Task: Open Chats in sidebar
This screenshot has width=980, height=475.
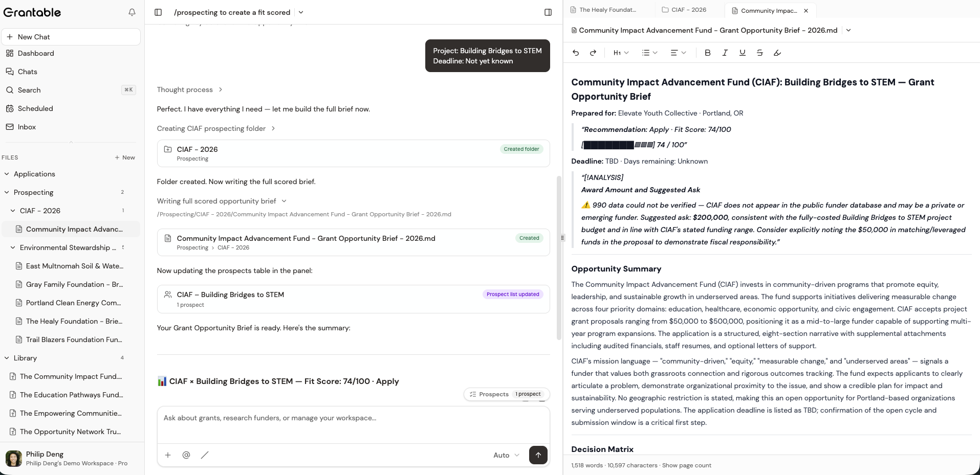Action: coord(71,72)
